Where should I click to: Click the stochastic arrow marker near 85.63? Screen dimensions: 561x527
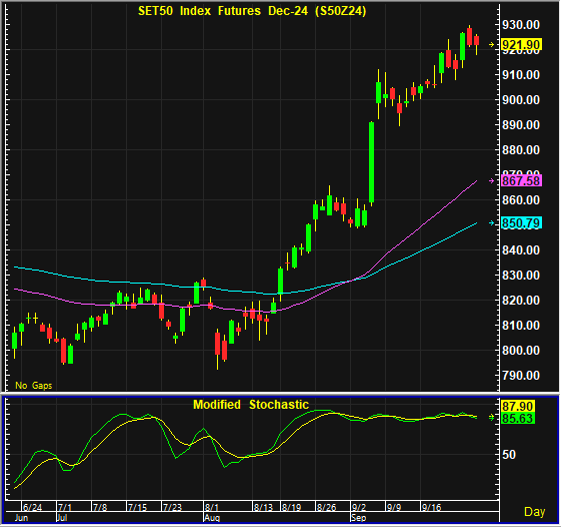click(x=492, y=417)
